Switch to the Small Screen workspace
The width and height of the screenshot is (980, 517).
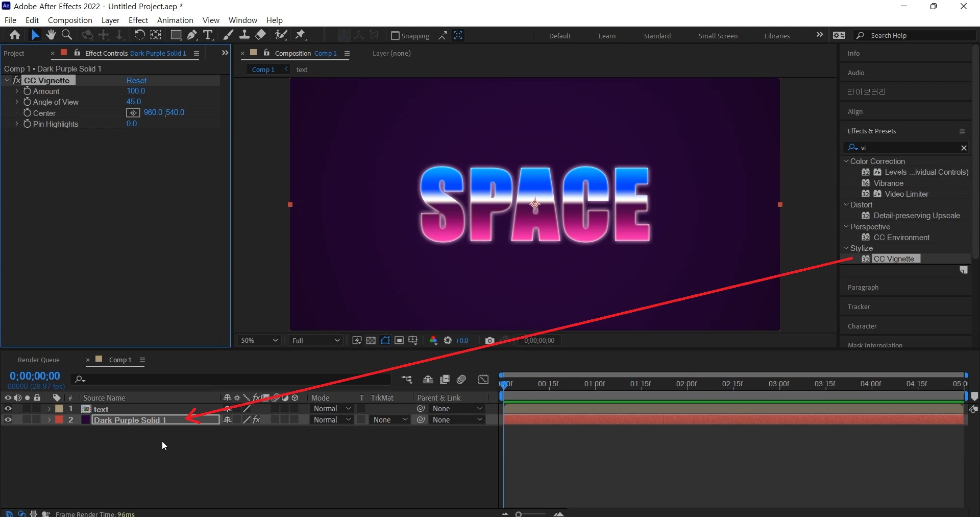(x=718, y=36)
